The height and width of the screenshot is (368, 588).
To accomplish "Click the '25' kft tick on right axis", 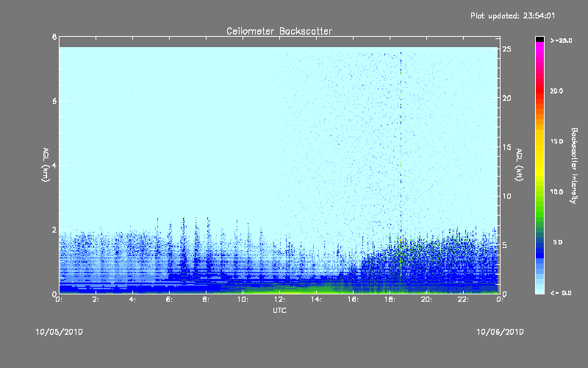I will (x=507, y=49).
